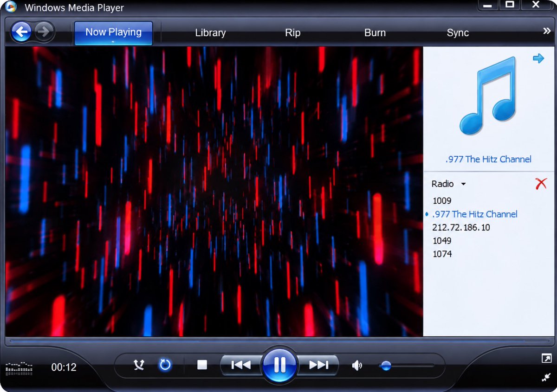The width and height of the screenshot is (557, 392).
Task: Maximize the Windows Media Player window
Action: [x=510, y=5]
